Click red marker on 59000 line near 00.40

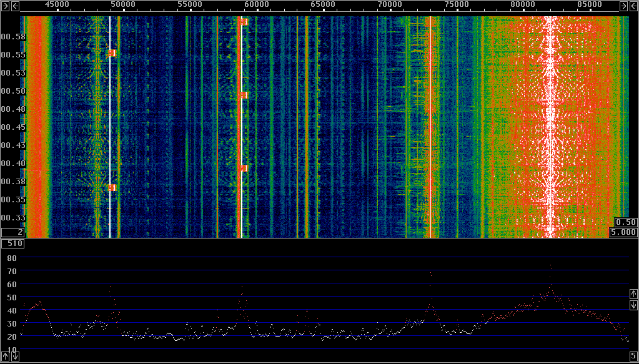coord(243,168)
